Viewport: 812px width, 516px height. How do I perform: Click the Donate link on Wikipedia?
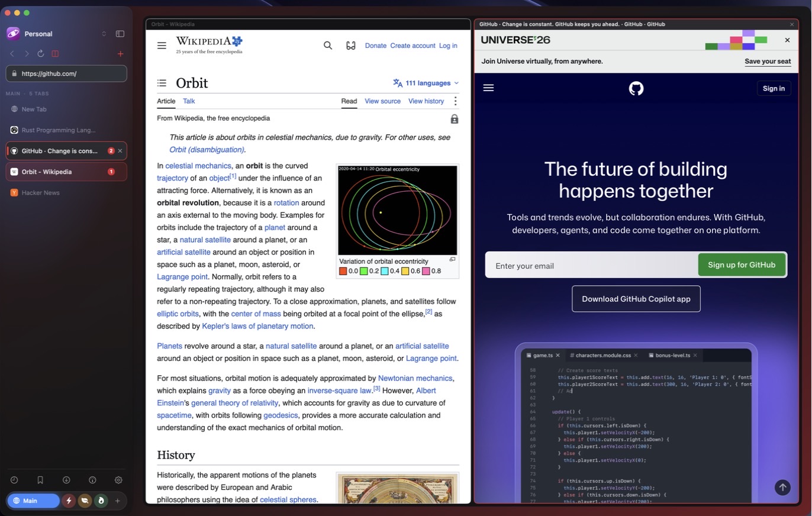click(x=376, y=46)
